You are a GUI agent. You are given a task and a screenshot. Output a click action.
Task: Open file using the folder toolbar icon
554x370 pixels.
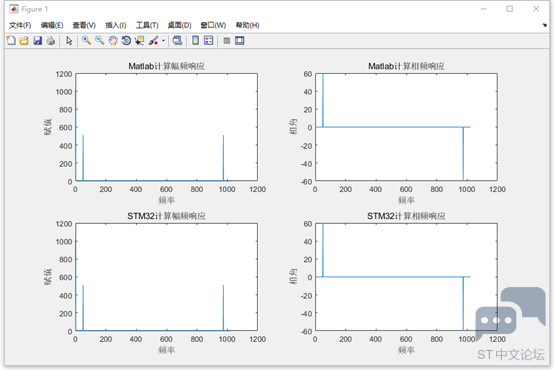[x=24, y=41]
